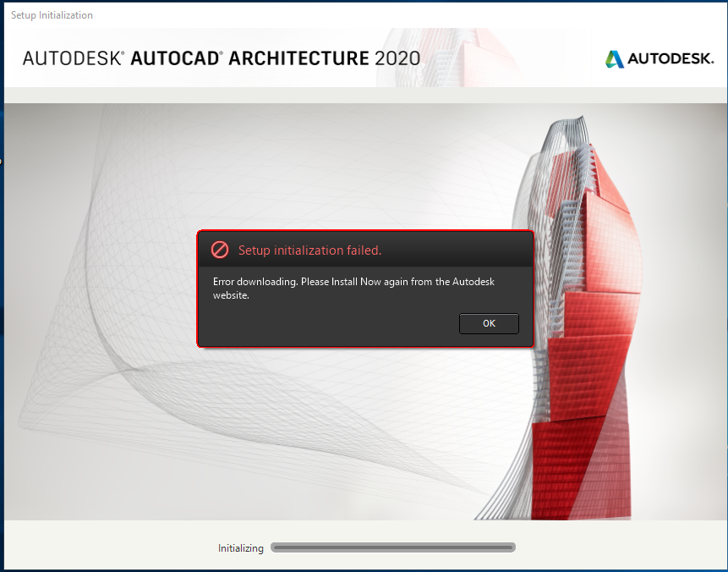Click the Autodesk wordmark in the banner
This screenshot has height=572, width=728.
(671, 59)
